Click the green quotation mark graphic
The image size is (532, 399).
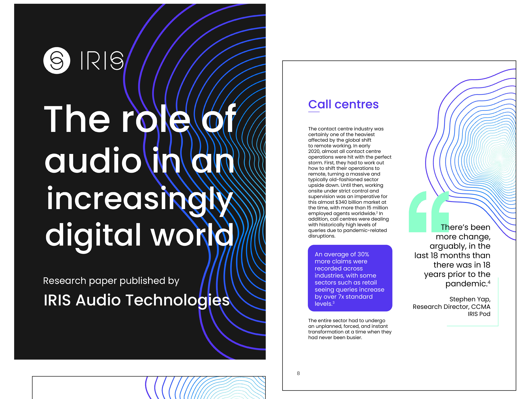429,212
